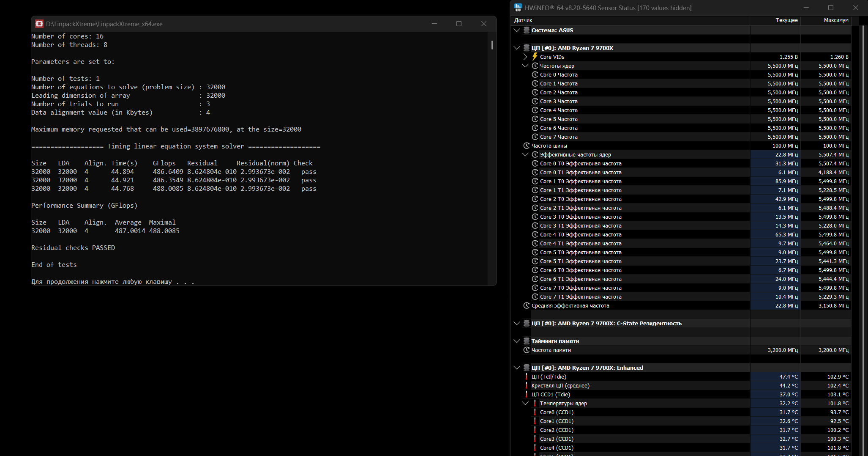Click ЦП (Tctl/Tdie) maximum value 102.9 °C
The width and height of the screenshot is (868, 456).
point(838,376)
